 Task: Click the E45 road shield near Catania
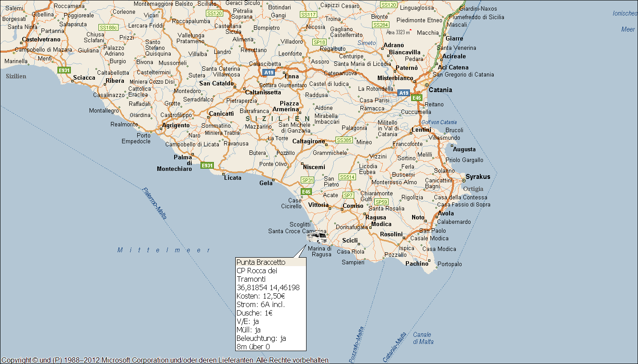tap(417, 97)
